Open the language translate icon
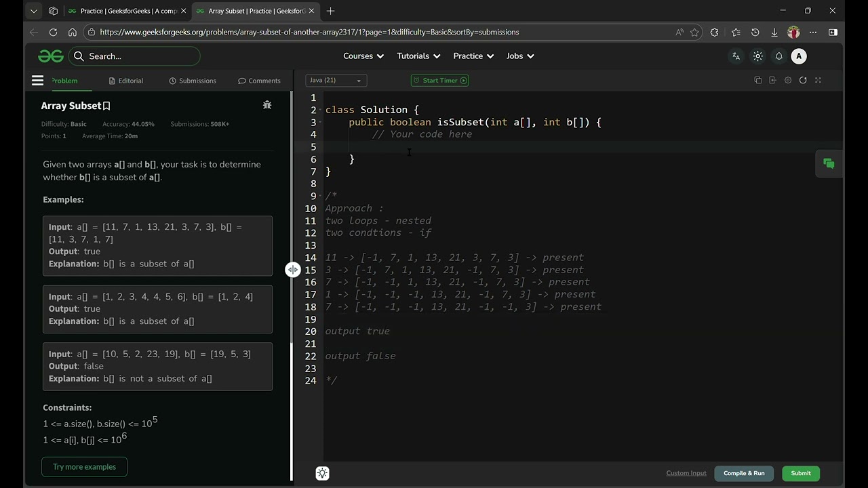The image size is (868, 488). click(736, 56)
